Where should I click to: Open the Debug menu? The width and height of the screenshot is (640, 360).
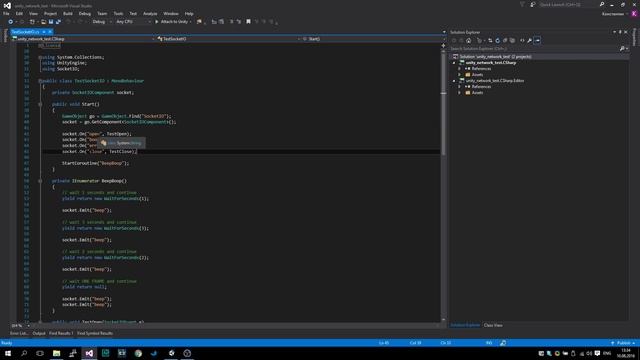pyautogui.click(x=85, y=13)
